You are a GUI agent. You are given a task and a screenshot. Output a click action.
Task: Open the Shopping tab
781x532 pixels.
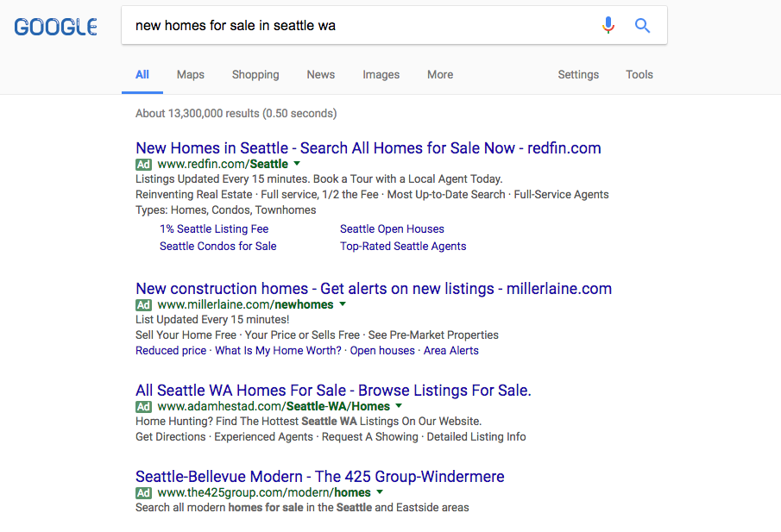(x=255, y=75)
